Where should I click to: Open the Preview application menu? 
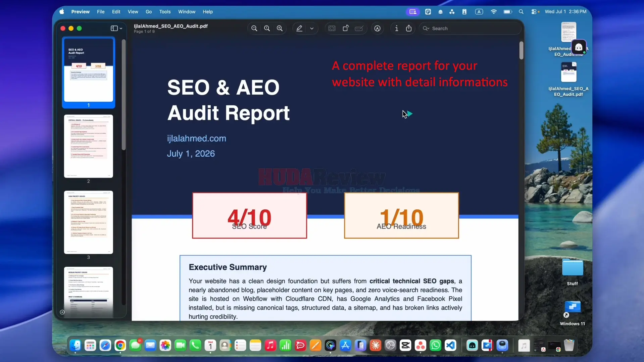pos(81,12)
